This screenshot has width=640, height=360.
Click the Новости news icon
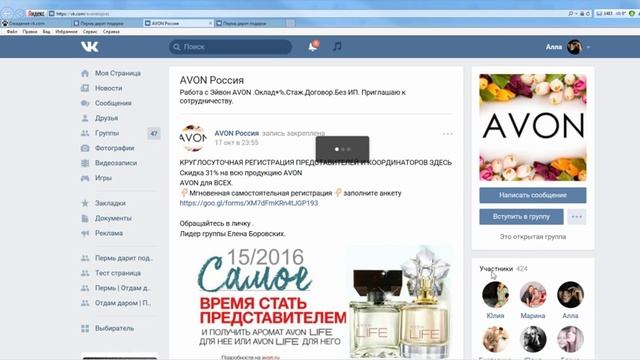point(85,88)
